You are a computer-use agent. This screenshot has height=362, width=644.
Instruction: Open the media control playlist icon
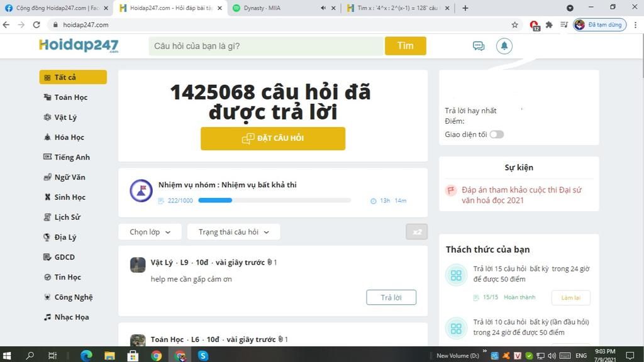tap(564, 25)
